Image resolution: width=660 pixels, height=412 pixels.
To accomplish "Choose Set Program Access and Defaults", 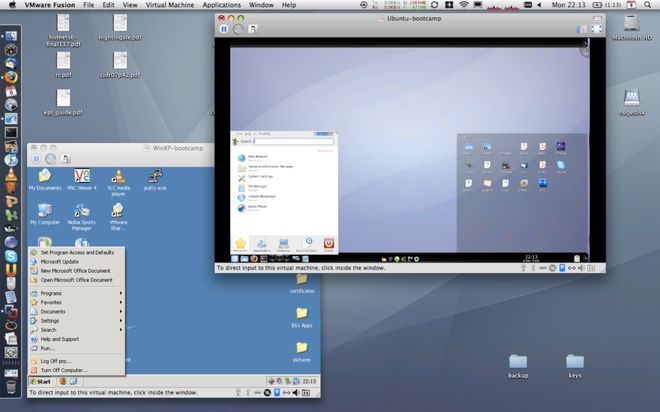I will point(77,253).
